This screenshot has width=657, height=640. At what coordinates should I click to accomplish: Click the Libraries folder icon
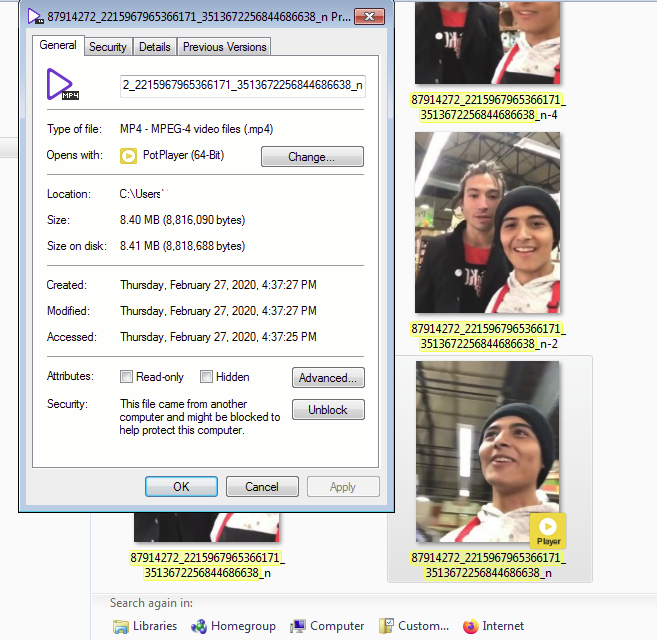click(121, 627)
